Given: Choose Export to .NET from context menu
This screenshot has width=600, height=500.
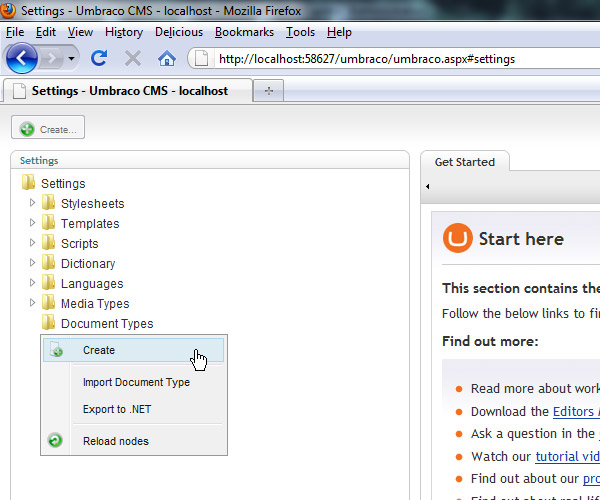Looking at the screenshot, I should [x=117, y=409].
